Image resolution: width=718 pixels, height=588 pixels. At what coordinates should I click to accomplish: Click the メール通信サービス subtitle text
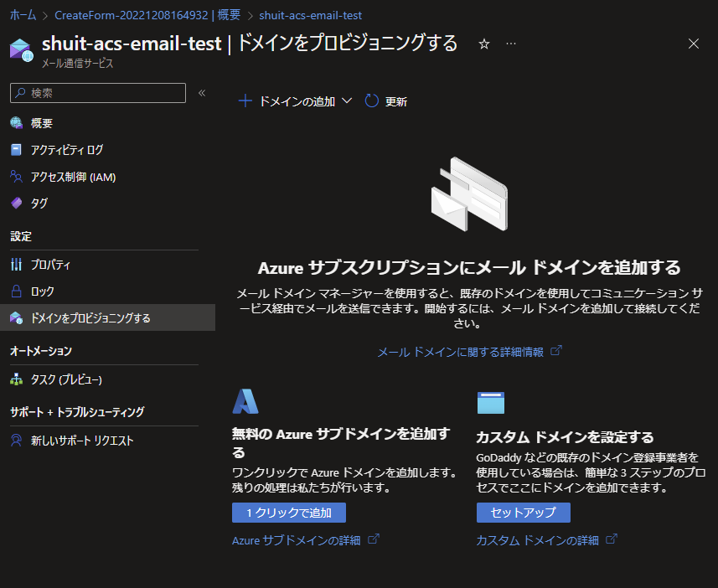tap(77, 63)
